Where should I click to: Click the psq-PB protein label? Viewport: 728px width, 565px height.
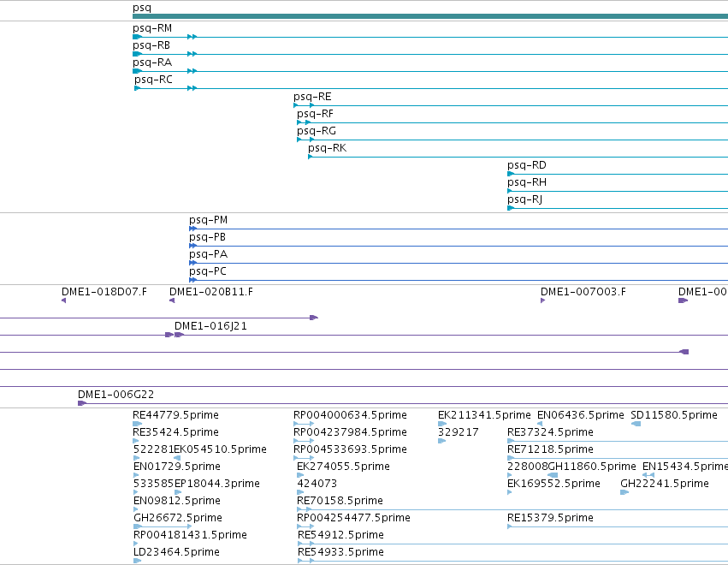tap(207, 237)
